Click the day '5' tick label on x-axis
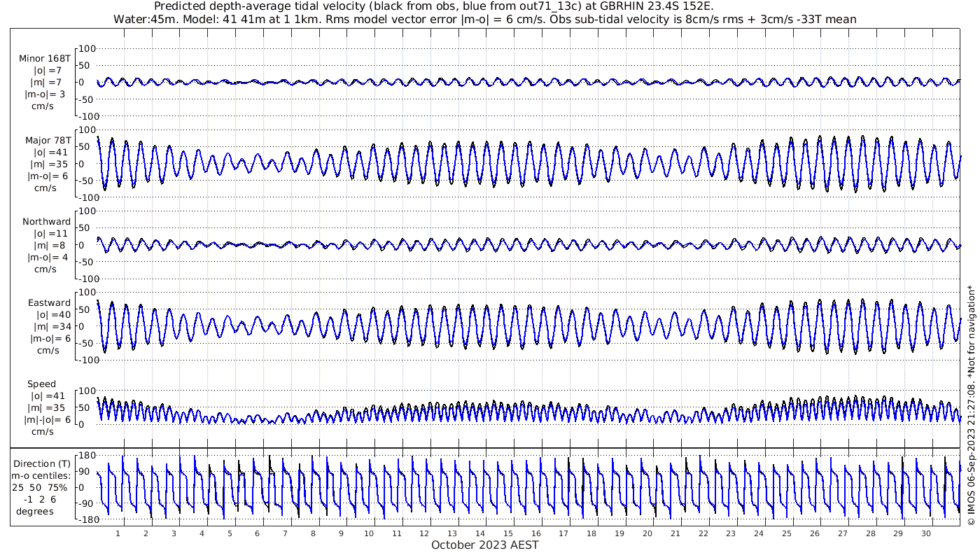 [x=229, y=533]
